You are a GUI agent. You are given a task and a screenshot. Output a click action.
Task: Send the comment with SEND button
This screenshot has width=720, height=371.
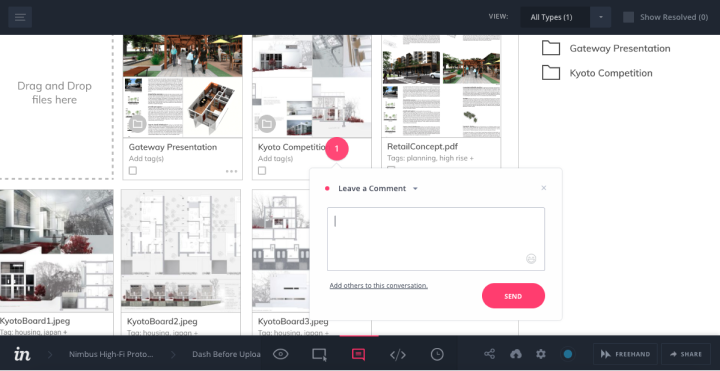(x=513, y=296)
